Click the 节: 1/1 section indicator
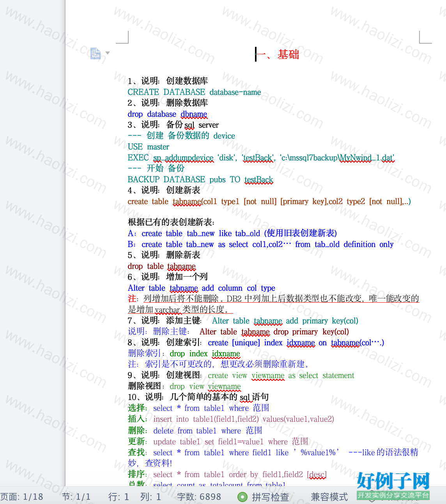 pyautogui.click(x=76, y=497)
